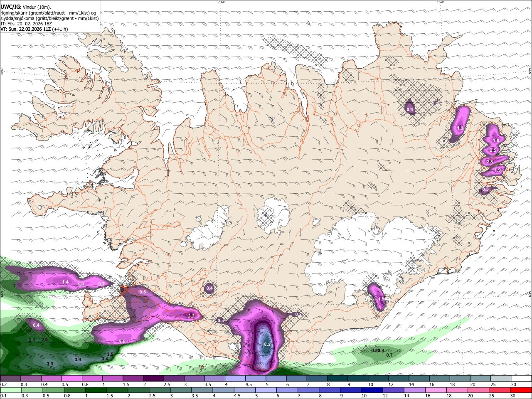Click the 15W longitude label
532x399 pixels.
coord(440,2)
